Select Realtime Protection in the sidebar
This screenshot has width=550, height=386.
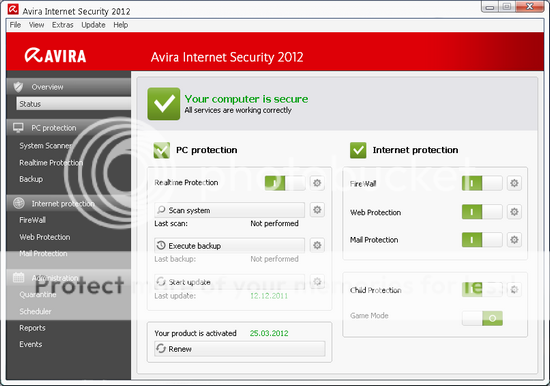pos(51,162)
